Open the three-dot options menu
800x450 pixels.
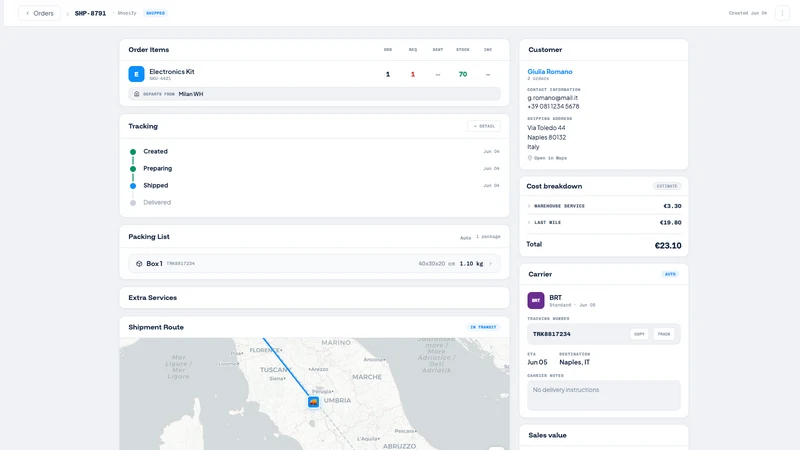pyautogui.click(x=782, y=13)
